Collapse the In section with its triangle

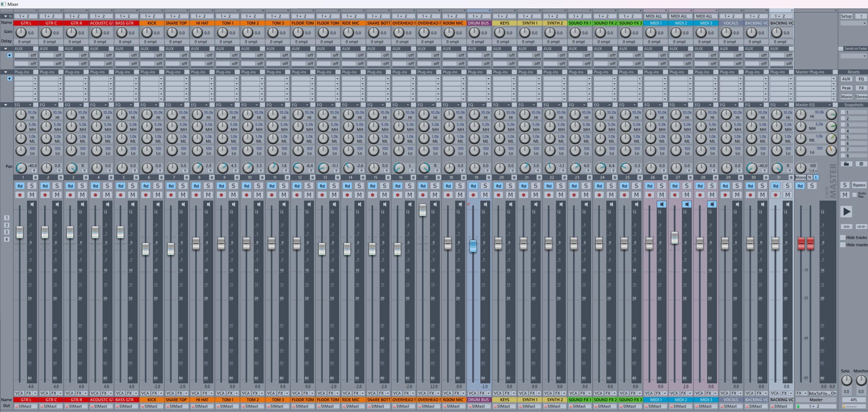coord(6,16)
